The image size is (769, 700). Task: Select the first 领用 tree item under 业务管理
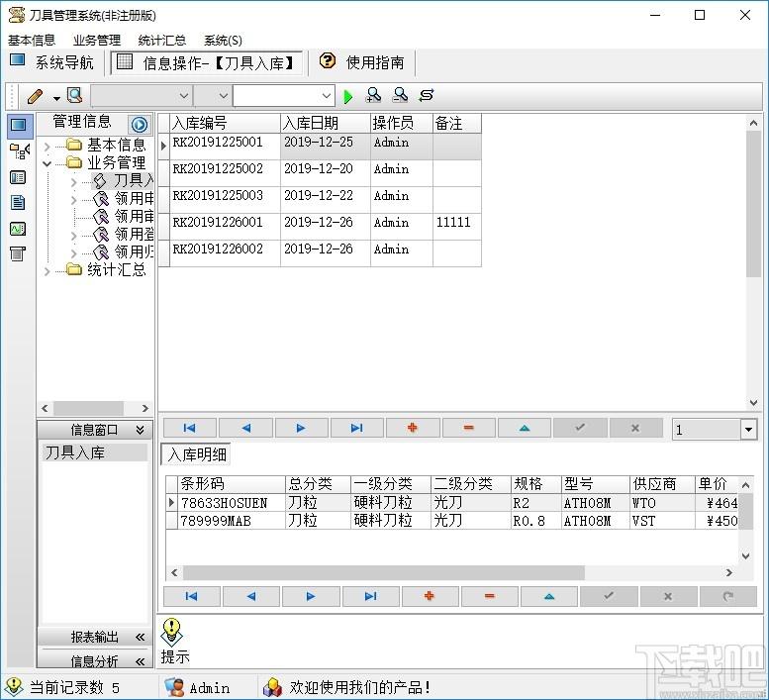point(123,199)
